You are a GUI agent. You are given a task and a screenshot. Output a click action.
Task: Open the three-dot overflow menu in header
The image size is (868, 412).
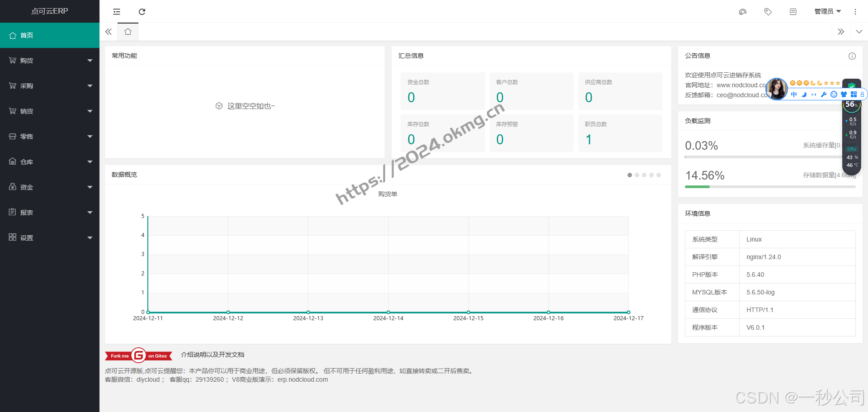(x=855, y=12)
